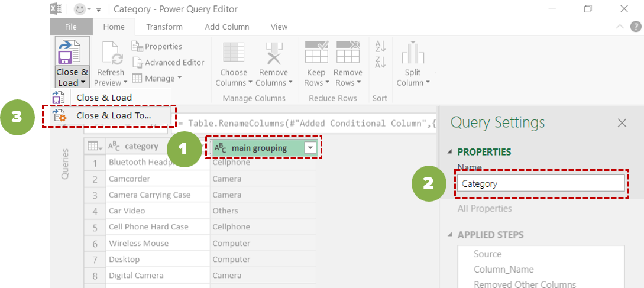Sort descending with the Z-A icon
The width and height of the screenshot is (644, 288).
(x=380, y=62)
